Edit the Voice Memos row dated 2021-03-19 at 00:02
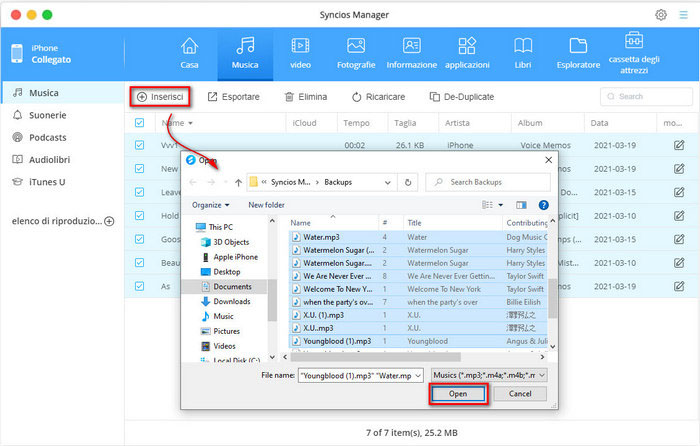This screenshot has width=700, height=446. coord(679,145)
